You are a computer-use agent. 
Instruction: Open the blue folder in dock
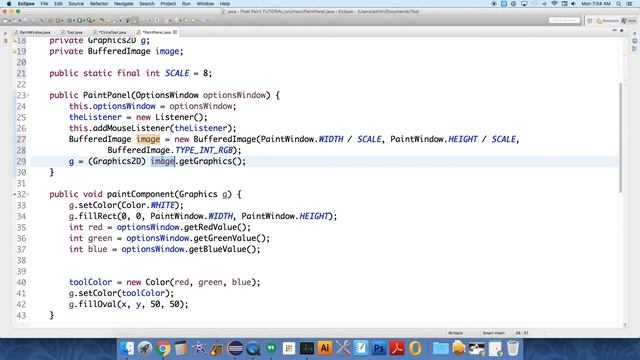pos(440,348)
